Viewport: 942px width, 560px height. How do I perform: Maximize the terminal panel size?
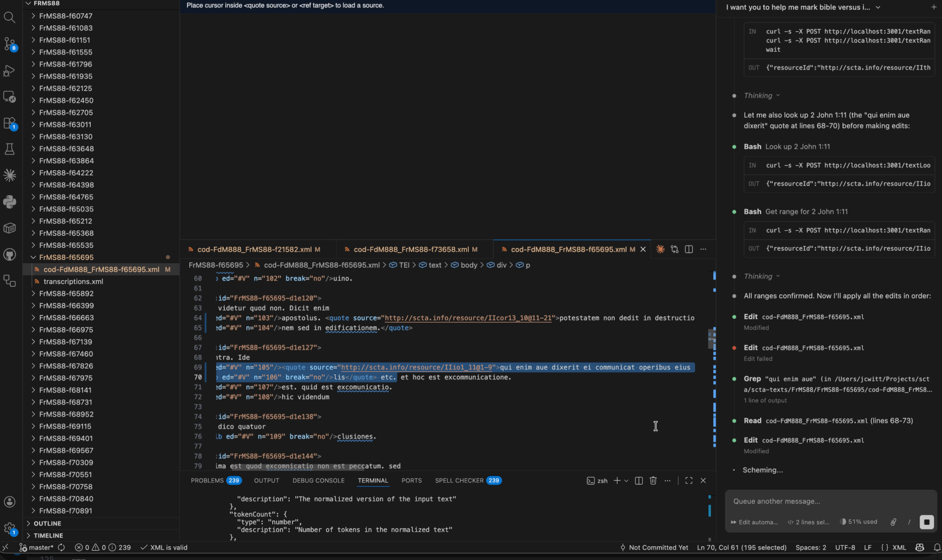(689, 481)
